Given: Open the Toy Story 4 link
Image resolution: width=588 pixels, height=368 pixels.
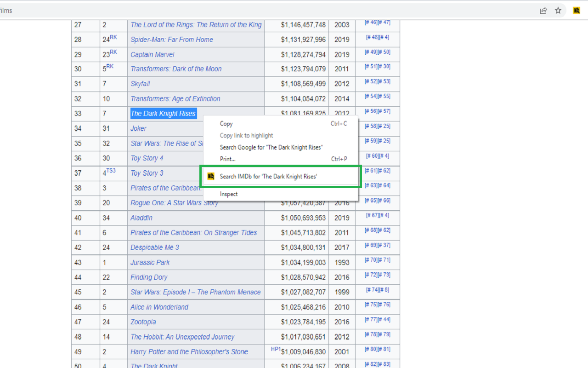Looking at the screenshot, I should 147,158.
